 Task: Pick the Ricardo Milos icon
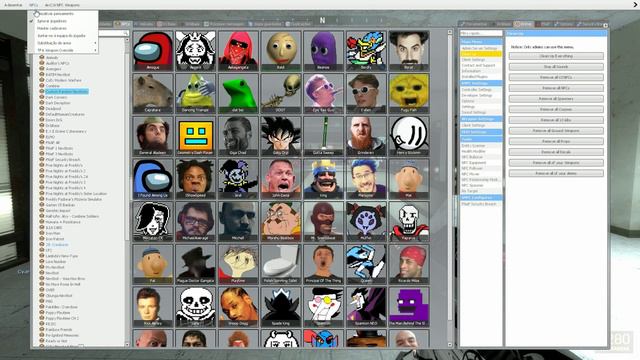(409, 264)
